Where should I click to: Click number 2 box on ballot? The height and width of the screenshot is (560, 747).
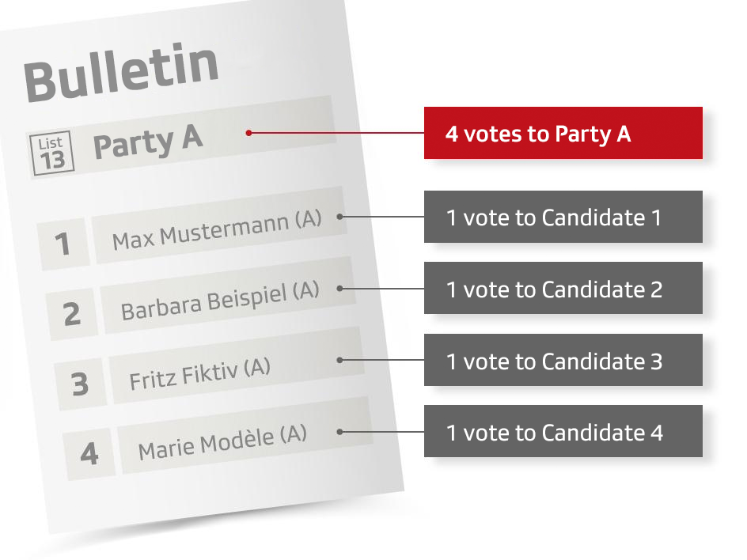72,314
